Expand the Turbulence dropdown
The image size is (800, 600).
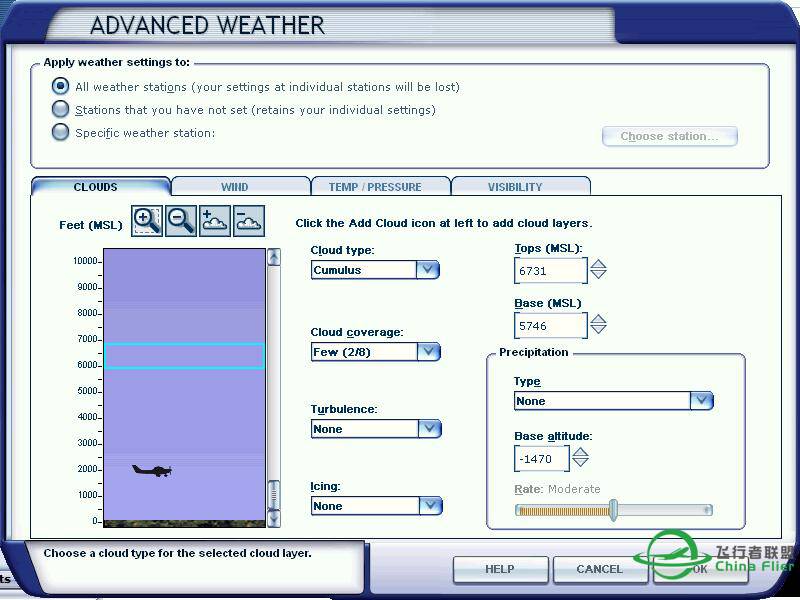(x=430, y=429)
